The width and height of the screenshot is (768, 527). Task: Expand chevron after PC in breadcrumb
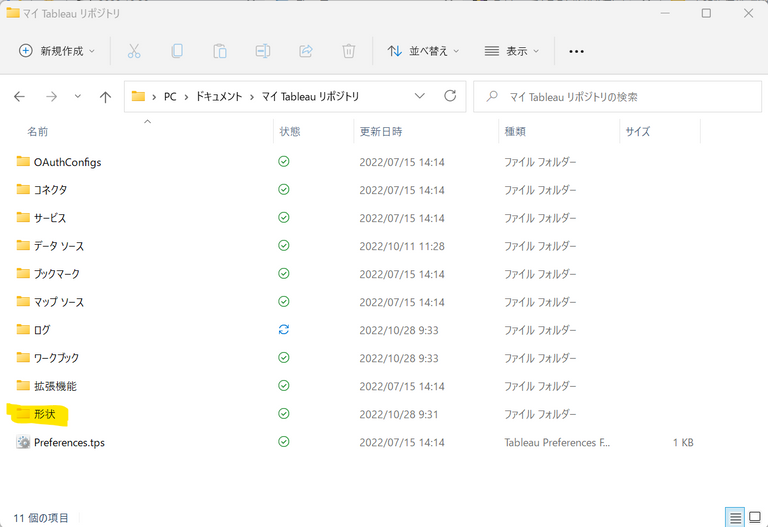pos(186,97)
